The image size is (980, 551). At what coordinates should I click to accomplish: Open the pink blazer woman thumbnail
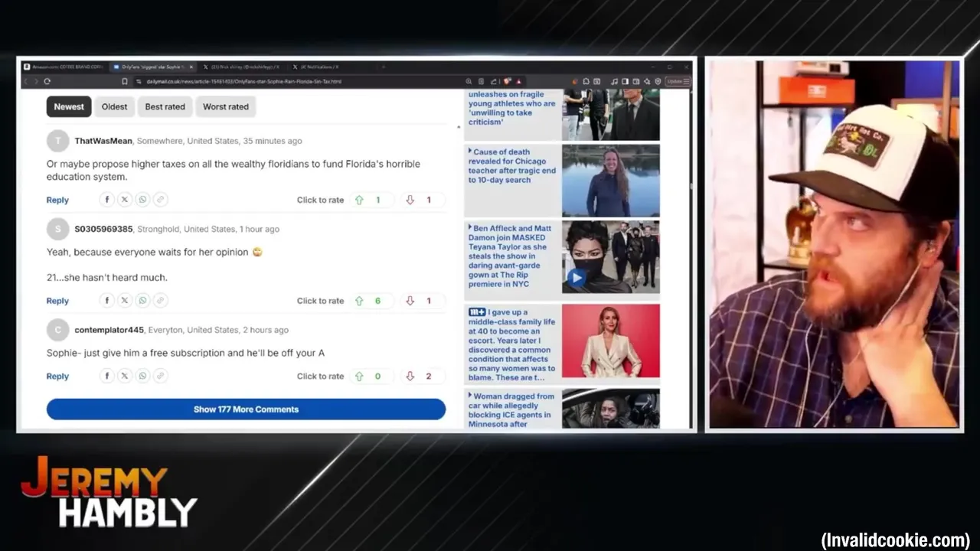pyautogui.click(x=610, y=341)
